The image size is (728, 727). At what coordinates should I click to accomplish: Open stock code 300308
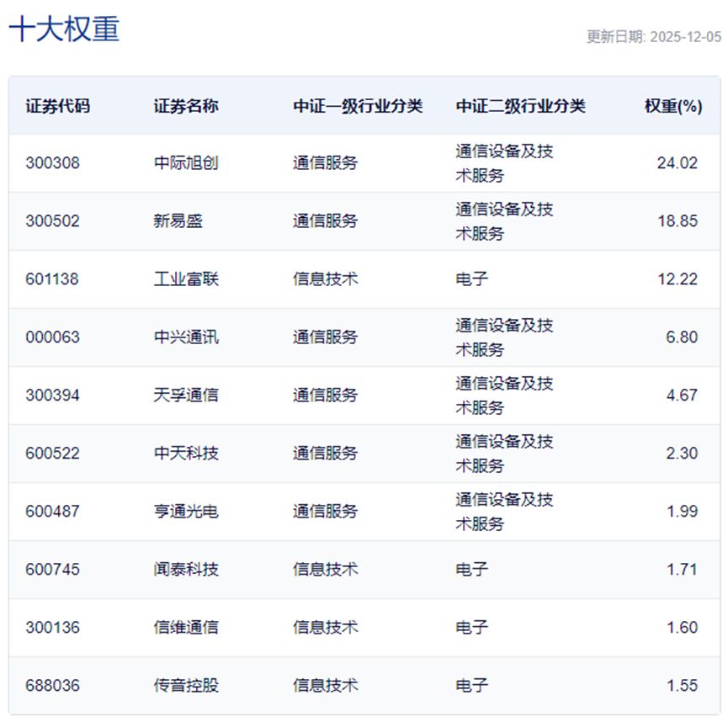pyautogui.click(x=52, y=163)
